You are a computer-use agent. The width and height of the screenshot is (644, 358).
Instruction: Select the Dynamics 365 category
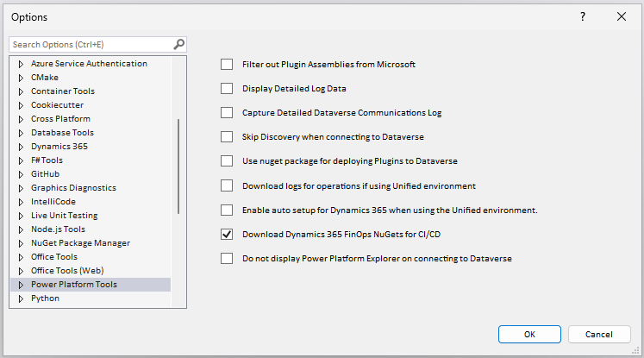[x=59, y=147]
